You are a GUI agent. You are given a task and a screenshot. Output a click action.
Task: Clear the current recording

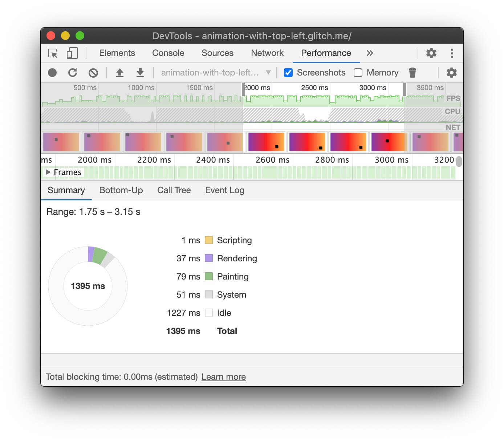(x=93, y=72)
